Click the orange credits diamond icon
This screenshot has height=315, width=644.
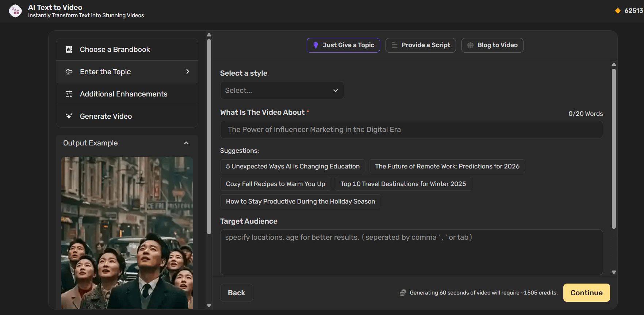618,11
